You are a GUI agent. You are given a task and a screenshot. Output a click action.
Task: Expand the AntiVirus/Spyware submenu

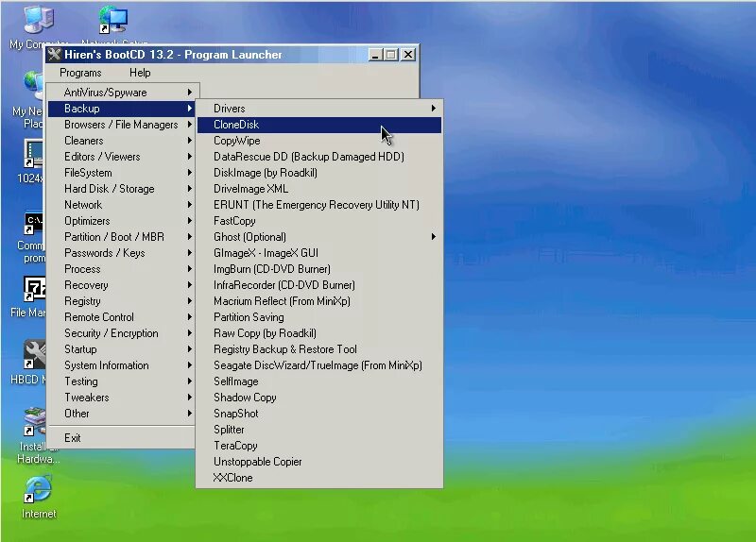point(123,92)
